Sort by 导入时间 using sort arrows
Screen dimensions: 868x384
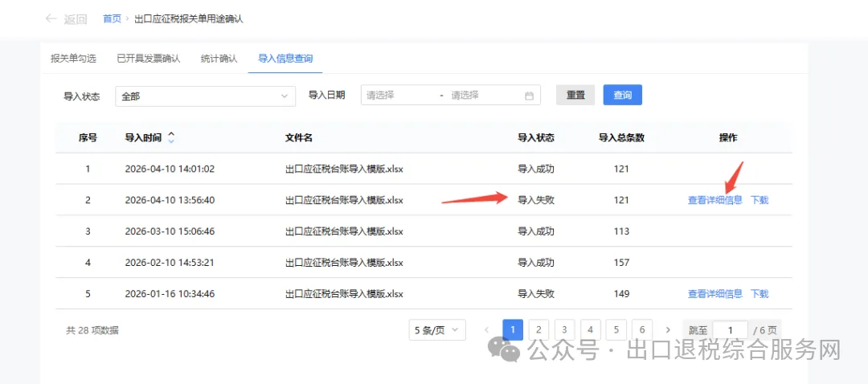tap(171, 138)
